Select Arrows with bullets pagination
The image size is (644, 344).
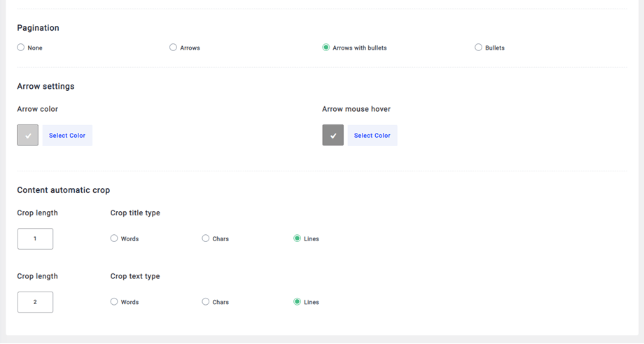(x=326, y=48)
